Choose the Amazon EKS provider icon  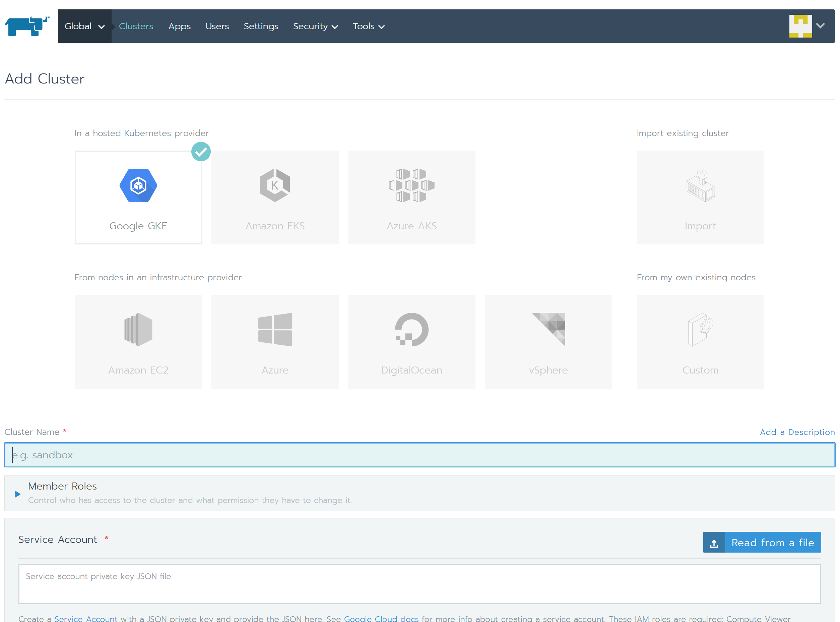(275, 185)
